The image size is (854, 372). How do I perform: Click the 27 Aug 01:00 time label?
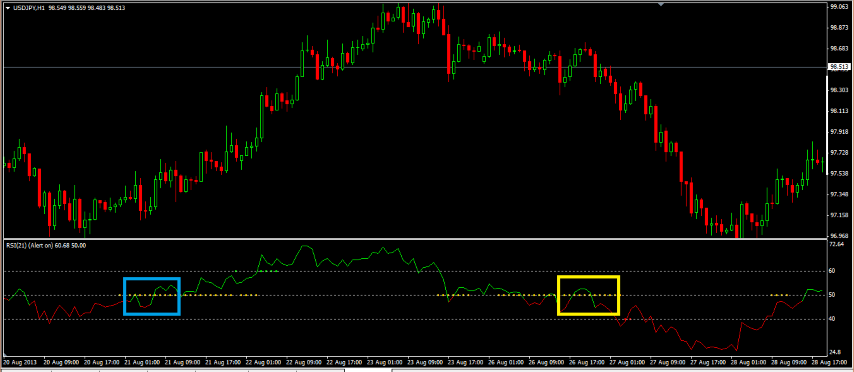tap(626, 362)
